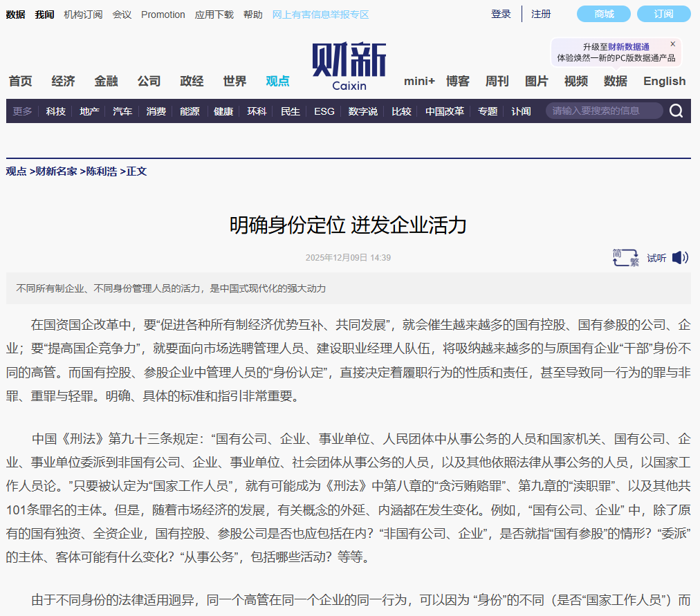The height and width of the screenshot is (616, 700).
Task: Click the 登录 login link
Action: [500, 14]
